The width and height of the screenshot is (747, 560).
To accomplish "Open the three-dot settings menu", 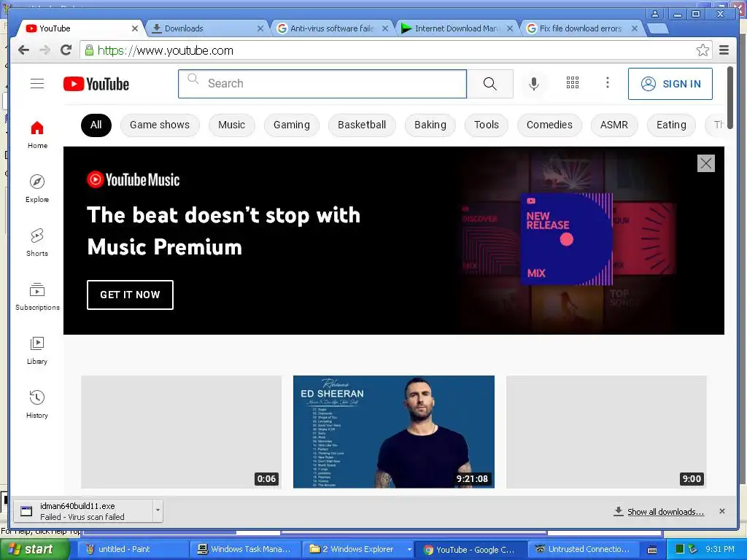I will point(608,83).
